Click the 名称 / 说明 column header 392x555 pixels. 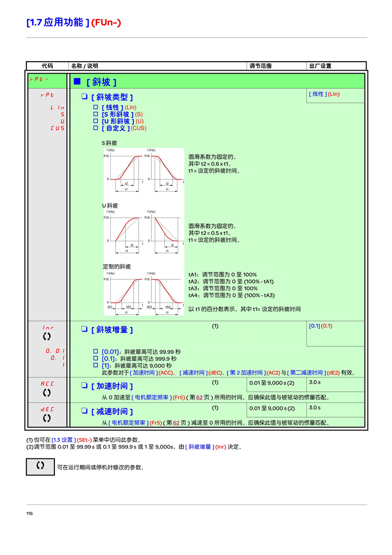(85, 66)
